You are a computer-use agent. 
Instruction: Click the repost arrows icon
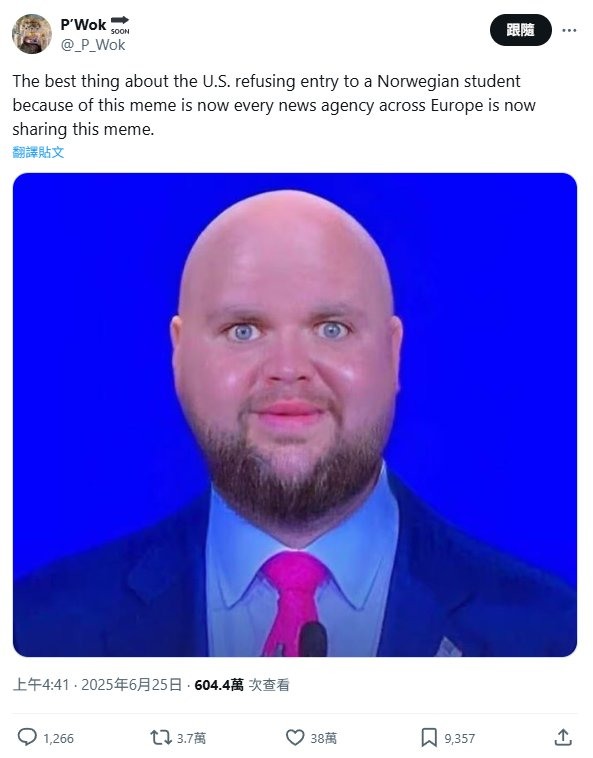160,738
